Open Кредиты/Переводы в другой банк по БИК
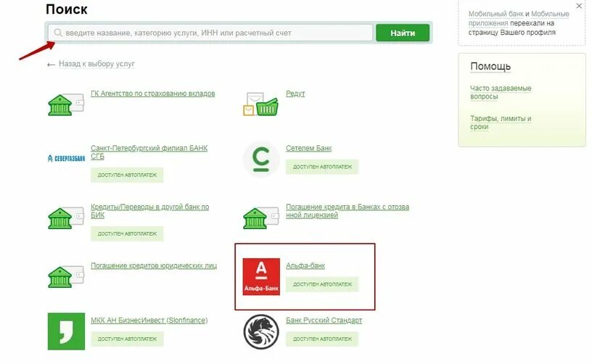 pos(149,211)
